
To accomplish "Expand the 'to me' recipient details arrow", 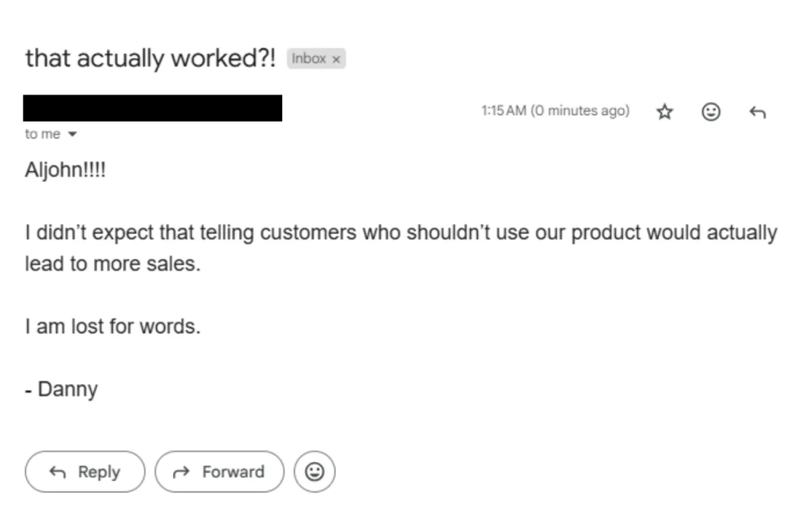I will coord(73,134).
